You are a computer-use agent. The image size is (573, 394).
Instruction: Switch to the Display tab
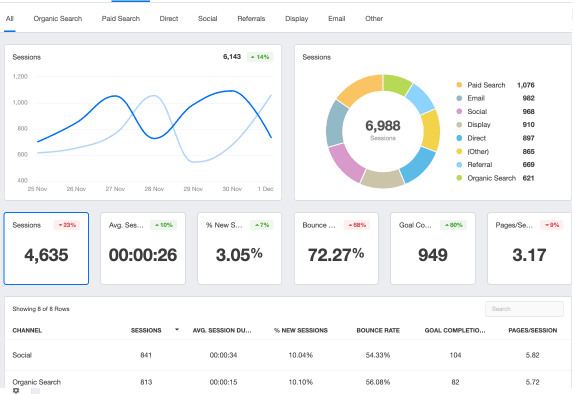point(296,19)
